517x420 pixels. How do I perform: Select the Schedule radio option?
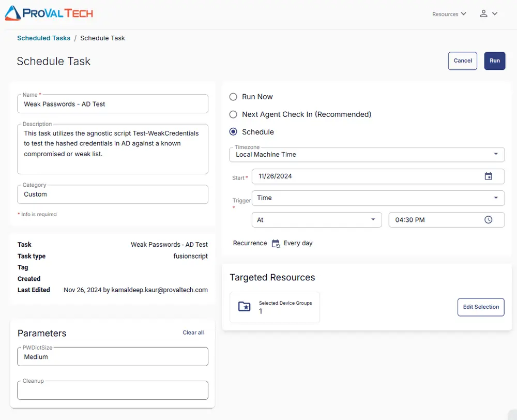tap(233, 132)
